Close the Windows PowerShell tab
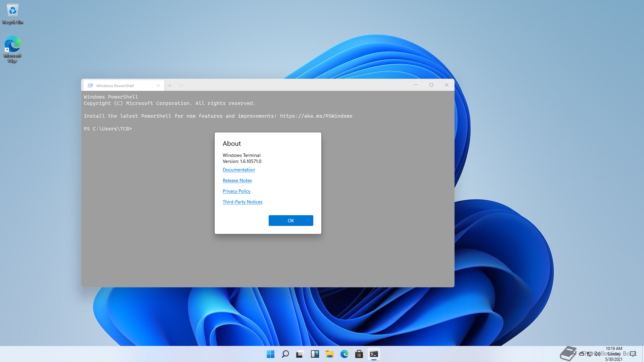 pos(158,85)
